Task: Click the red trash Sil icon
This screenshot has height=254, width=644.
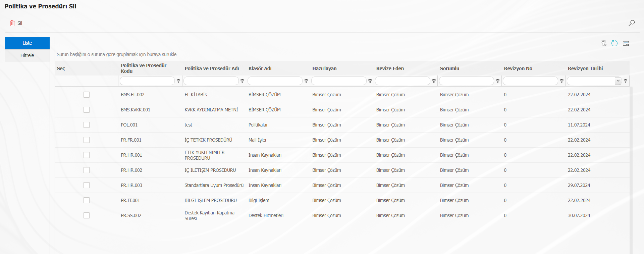Action: [x=12, y=23]
